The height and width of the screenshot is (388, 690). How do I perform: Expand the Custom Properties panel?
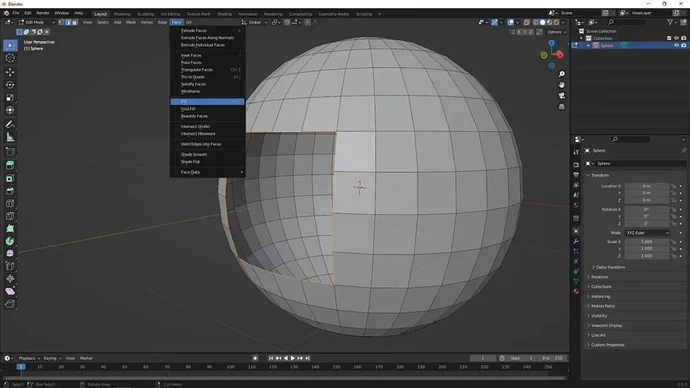coord(607,345)
